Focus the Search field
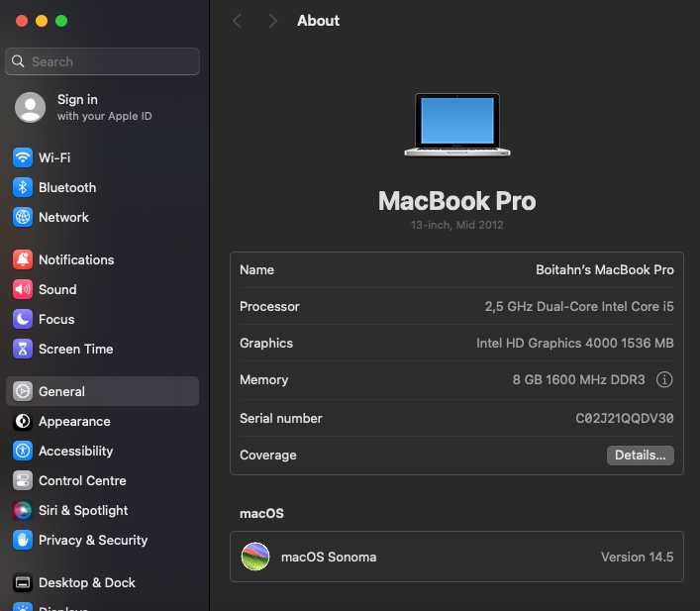The image size is (700, 611). point(103,61)
